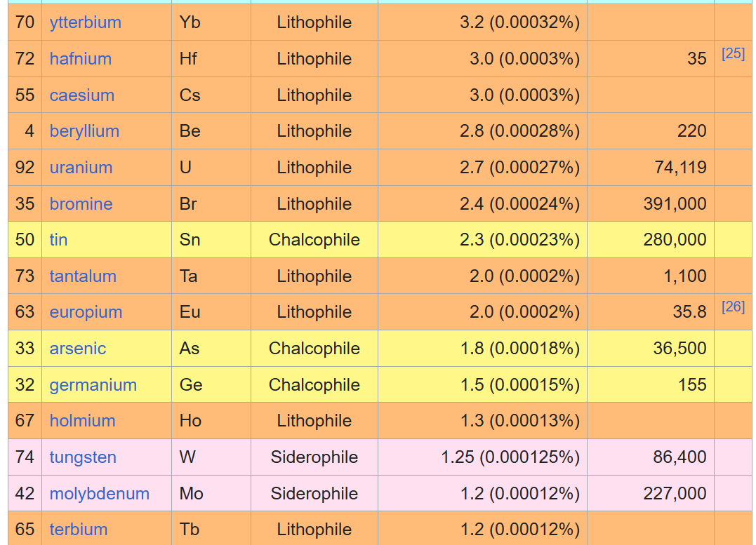Click abundance value '2.3 (0.00023%)'
This screenshot has width=756, height=545.
519,239
